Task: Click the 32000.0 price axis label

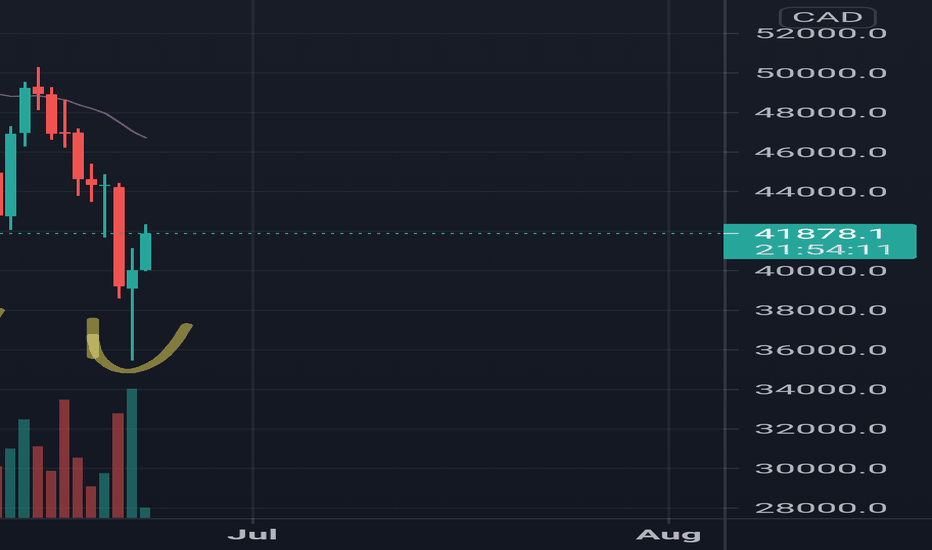Action: pyautogui.click(x=821, y=429)
